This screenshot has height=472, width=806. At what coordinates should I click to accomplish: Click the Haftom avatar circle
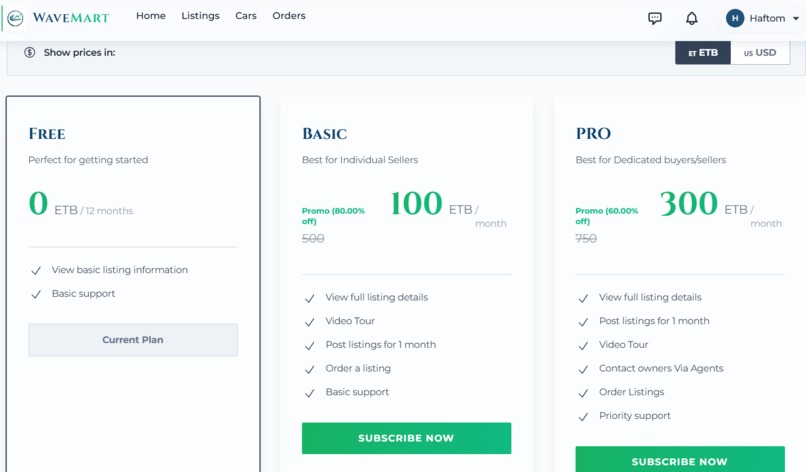point(735,18)
